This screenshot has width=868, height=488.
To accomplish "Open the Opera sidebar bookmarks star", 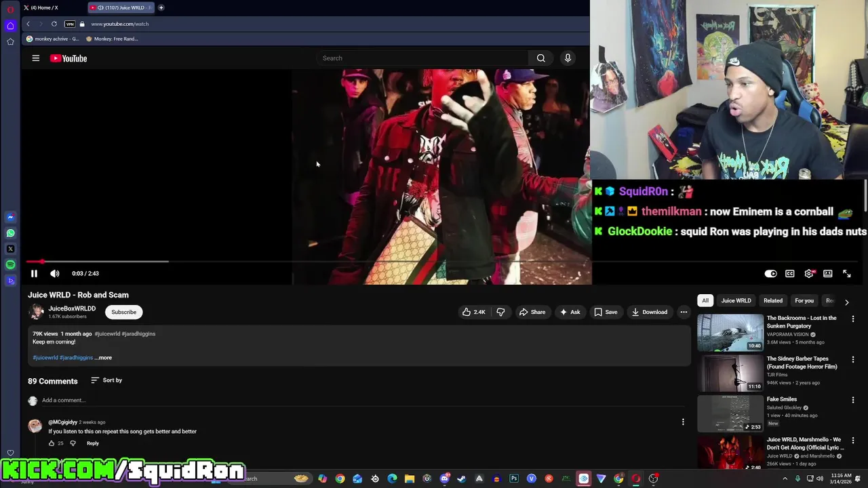I will [10, 42].
